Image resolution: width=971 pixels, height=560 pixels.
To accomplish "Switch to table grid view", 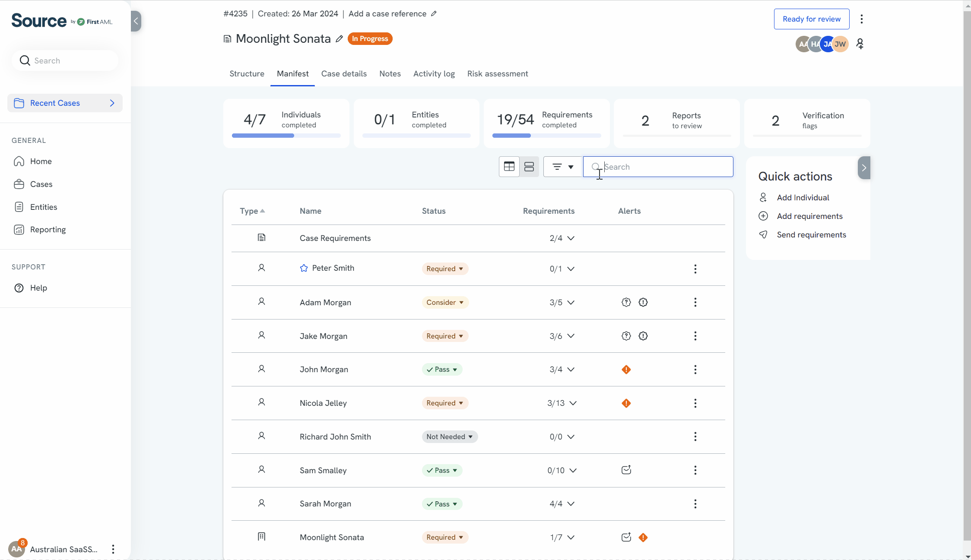I will (x=509, y=167).
